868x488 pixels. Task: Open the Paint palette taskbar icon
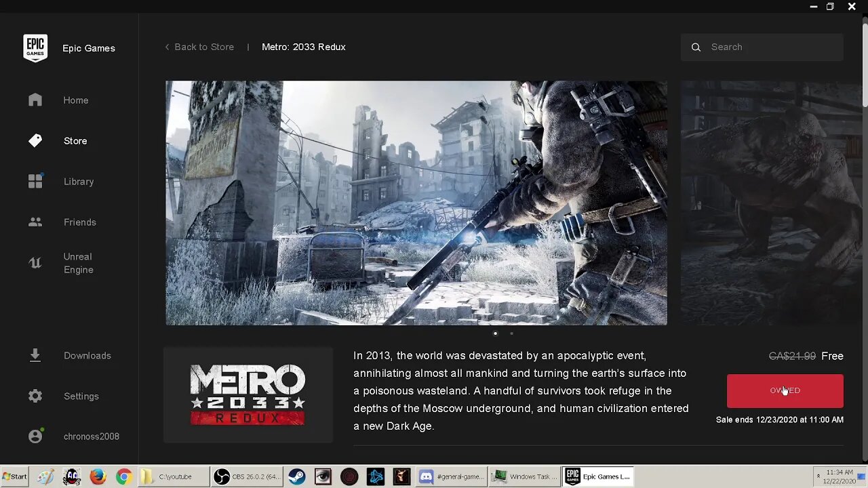tap(45, 476)
